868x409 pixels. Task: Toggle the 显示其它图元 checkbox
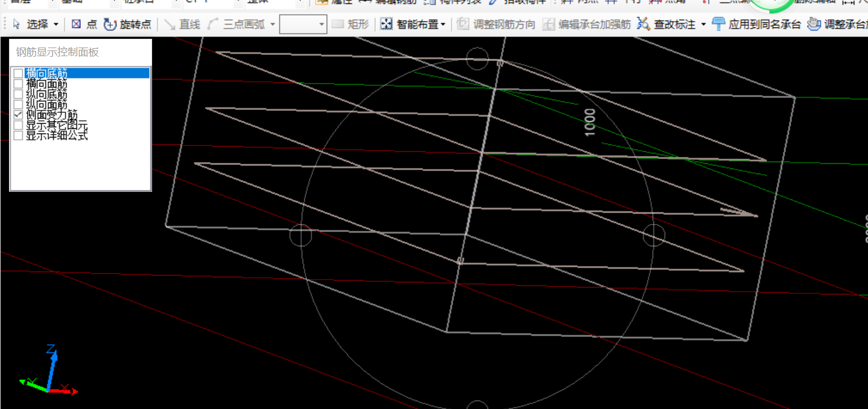pyautogui.click(x=18, y=125)
